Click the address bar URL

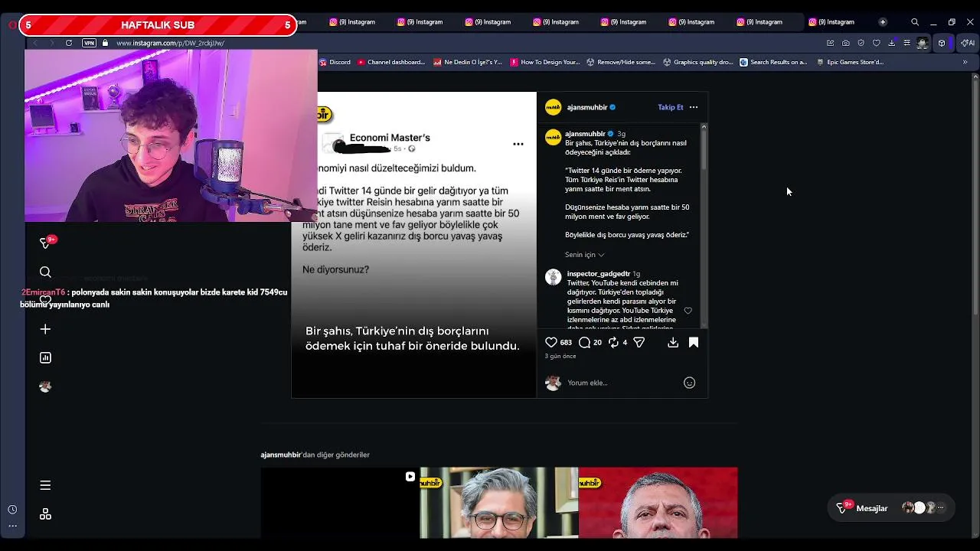click(x=170, y=43)
